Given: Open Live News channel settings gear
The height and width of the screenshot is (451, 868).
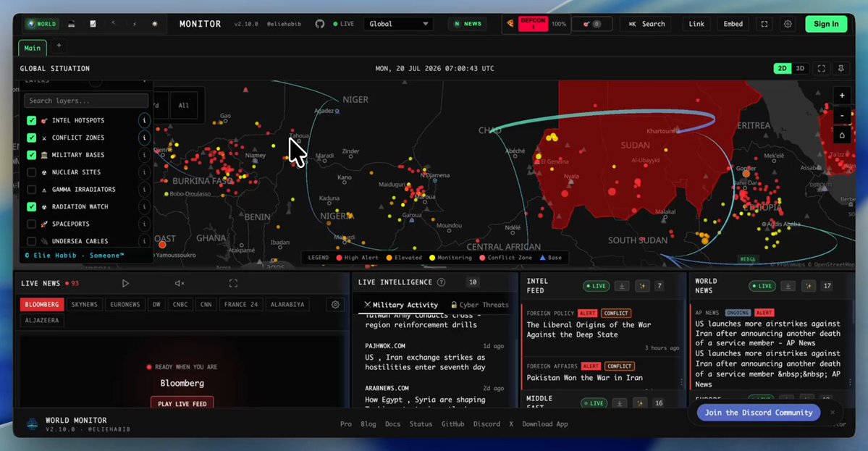Looking at the screenshot, I should tap(335, 304).
